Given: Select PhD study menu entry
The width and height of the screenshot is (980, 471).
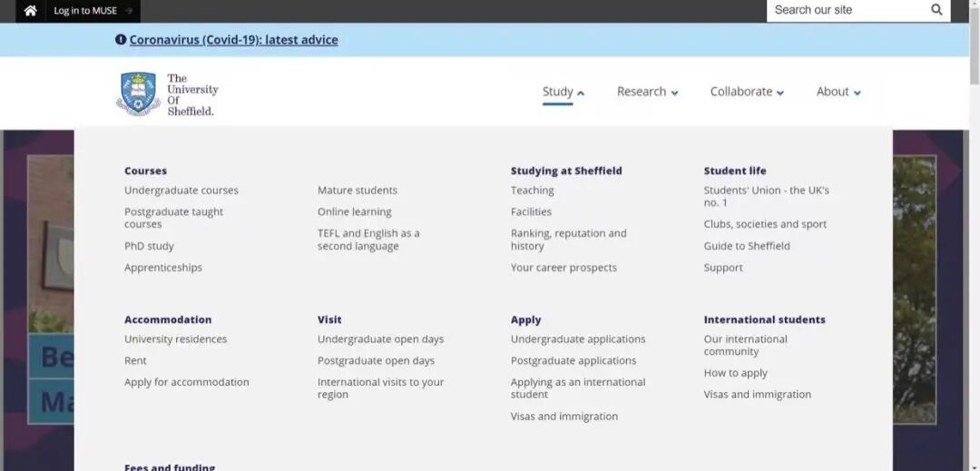Looking at the screenshot, I should (149, 246).
